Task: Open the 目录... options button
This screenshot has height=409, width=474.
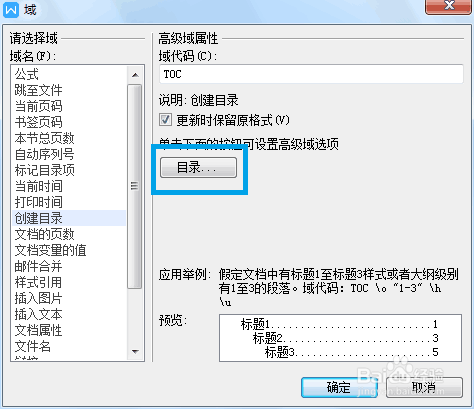Action: (198, 168)
